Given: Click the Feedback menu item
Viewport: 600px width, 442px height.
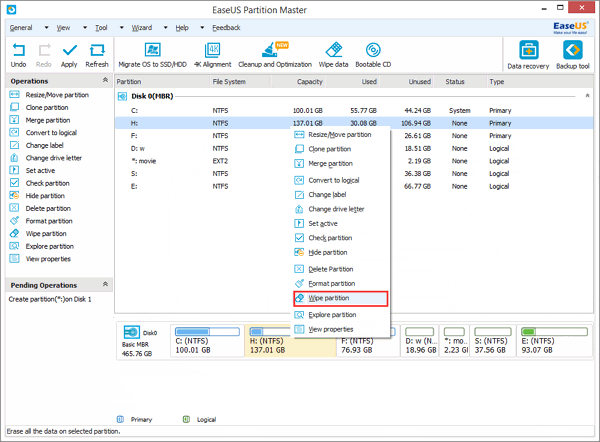Looking at the screenshot, I should pos(226,28).
